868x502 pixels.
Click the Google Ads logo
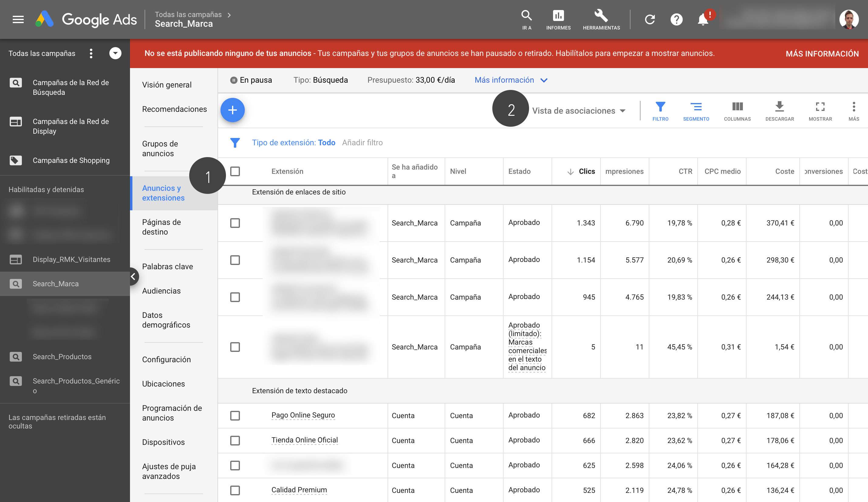tap(86, 19)
